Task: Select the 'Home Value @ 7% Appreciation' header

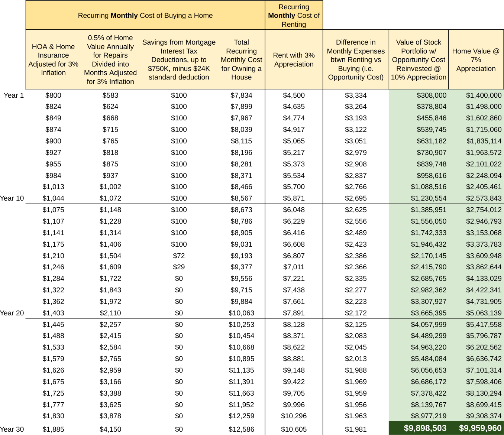Action: pyautogui.click(x=476, y=59)
